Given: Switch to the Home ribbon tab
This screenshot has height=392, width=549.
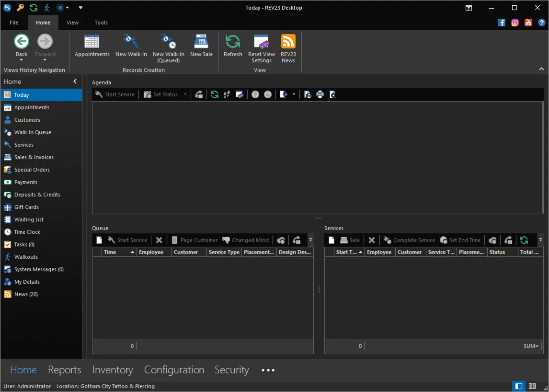Looking at the screenshot, I should (x=43, y=23).
